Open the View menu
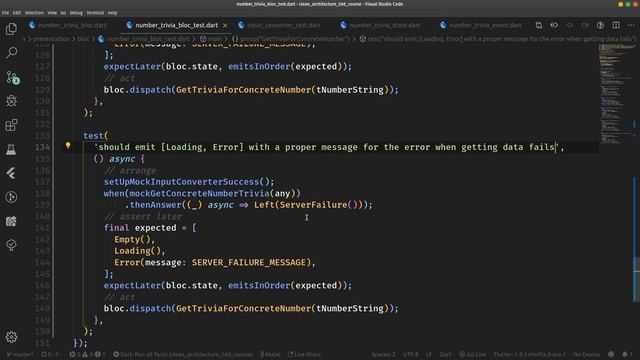This screenshot has height=360, width=640. click(52, 13)
